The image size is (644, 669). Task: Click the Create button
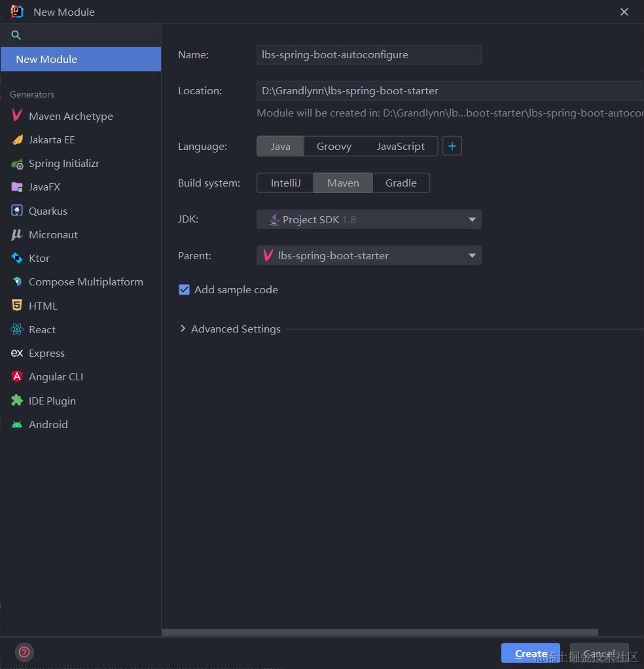coord(531,653)
